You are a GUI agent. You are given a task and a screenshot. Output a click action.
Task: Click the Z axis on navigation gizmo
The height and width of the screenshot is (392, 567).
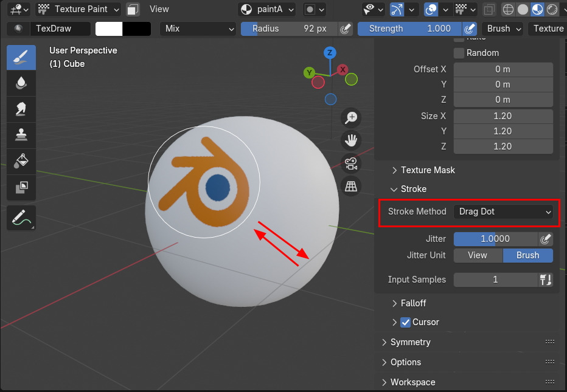pyautogui.click(x=330, y=53)
